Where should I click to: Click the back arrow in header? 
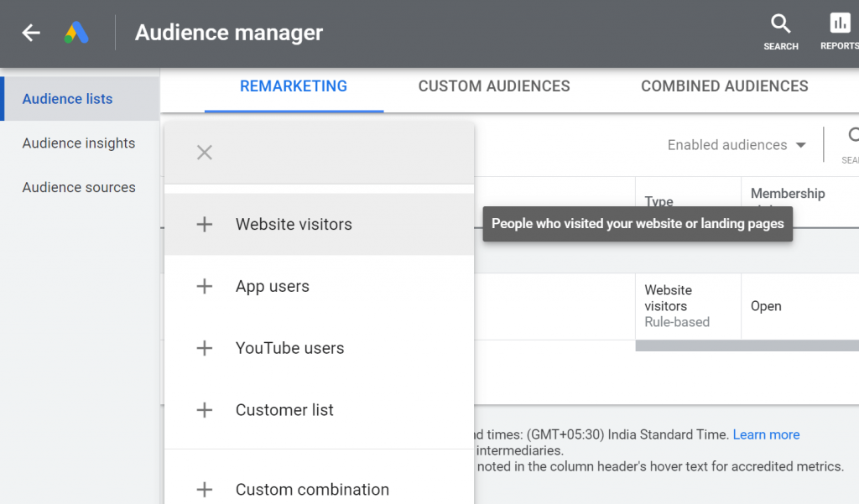click(31, 33)
